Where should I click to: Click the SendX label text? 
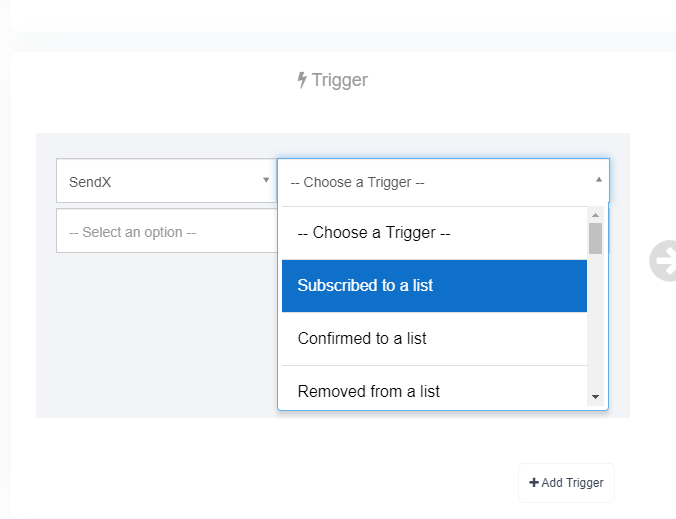coord(90,182)
